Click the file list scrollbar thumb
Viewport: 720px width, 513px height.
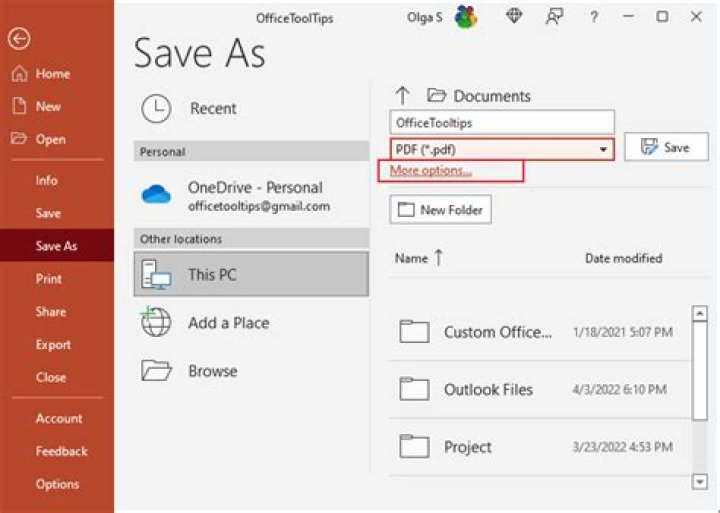coord(699,371)
